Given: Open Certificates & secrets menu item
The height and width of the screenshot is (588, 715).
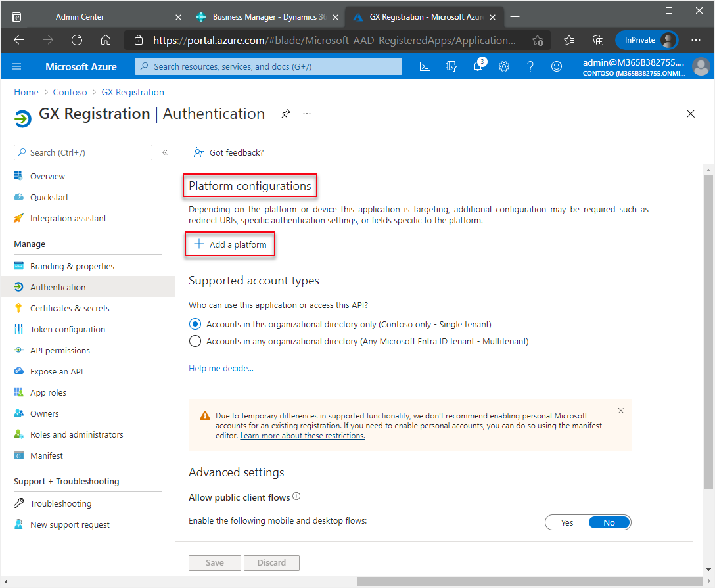Looking at the screenshot, I should pyautogui.click(x=70, y=308).
